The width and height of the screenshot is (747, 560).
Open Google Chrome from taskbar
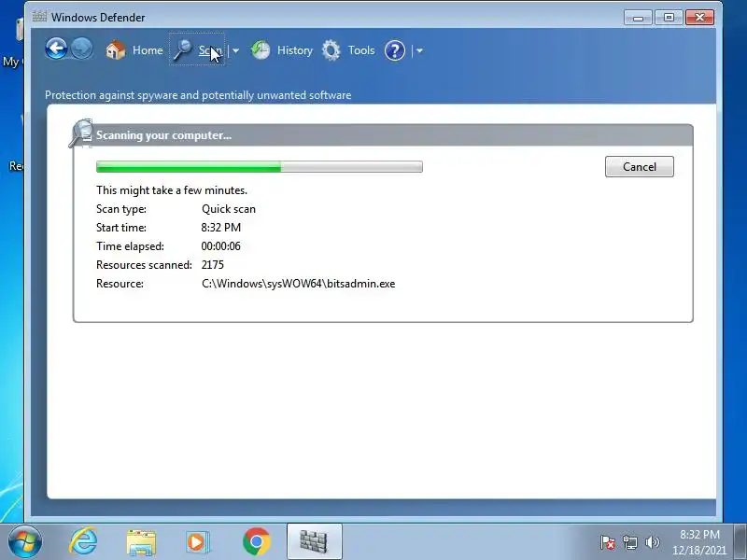tap(256, 542)
